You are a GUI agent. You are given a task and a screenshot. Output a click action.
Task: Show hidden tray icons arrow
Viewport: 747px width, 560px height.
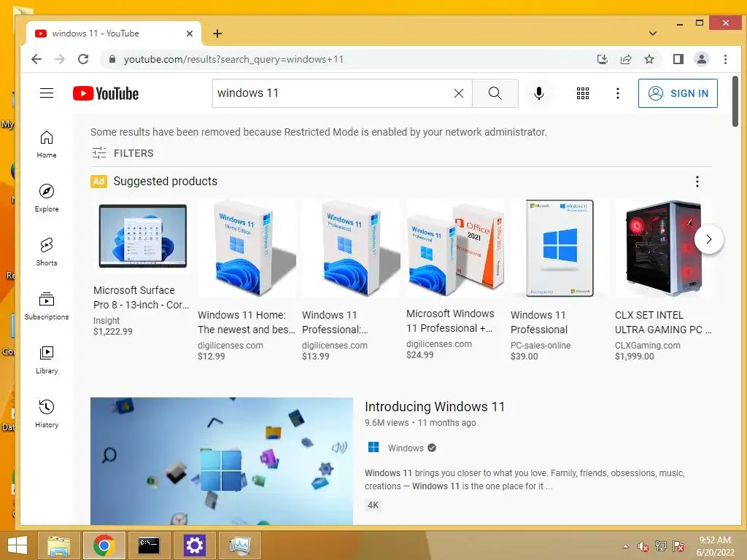pyautogui.click(x=625, y=546)
